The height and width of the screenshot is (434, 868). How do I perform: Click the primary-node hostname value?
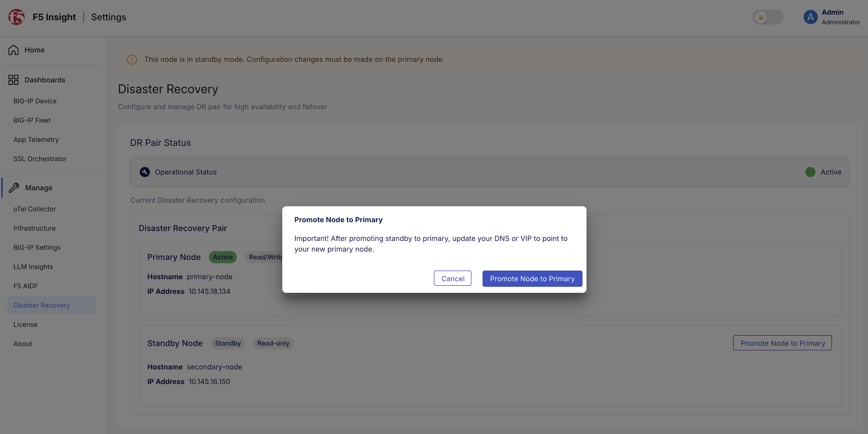[x=210, y=277]
